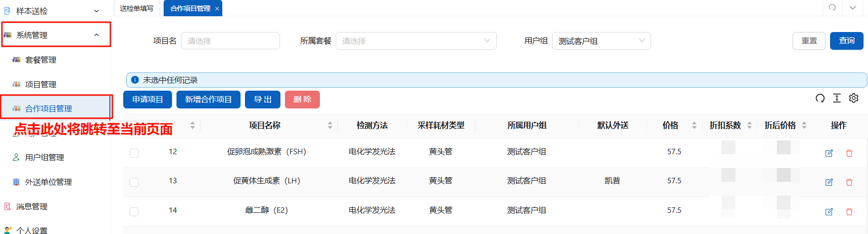The height and width of the screenshot is (234, 868).
Task: Click the table refresh icon above the table
Action: point(820,99)
